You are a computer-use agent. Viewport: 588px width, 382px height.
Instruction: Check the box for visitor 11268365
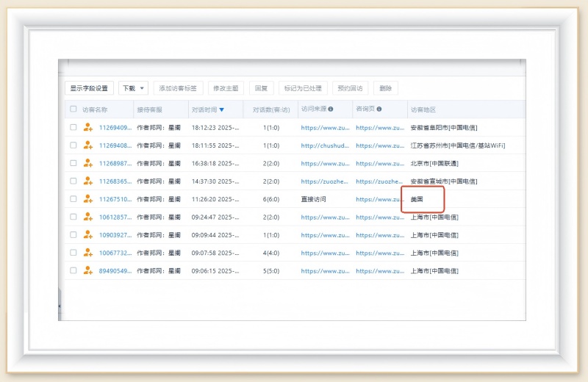click(73, 181)
